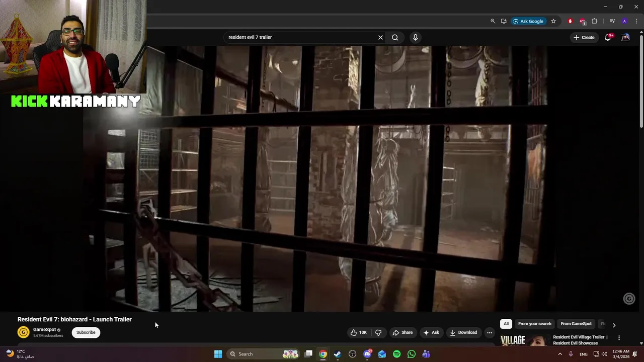The height and width of the screenshot is (362, 644).
Task: Click the Download button
Action: click(463, 332)
